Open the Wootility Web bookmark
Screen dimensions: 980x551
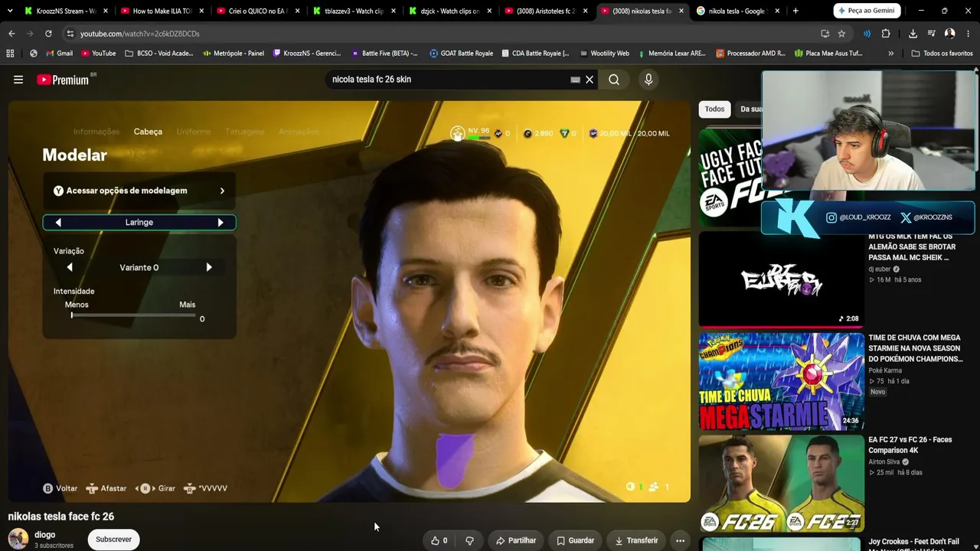tap(604, 54)
